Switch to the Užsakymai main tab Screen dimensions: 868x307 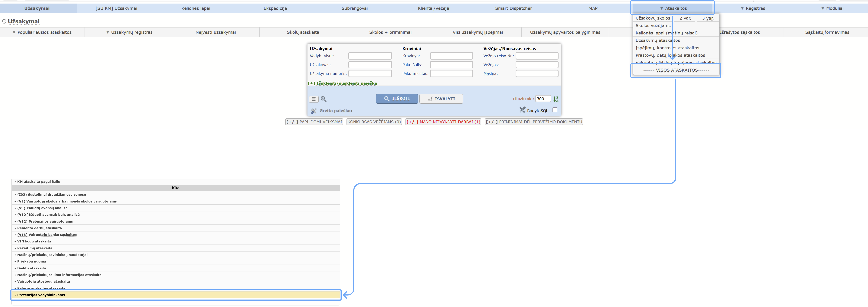click(37, 8)
